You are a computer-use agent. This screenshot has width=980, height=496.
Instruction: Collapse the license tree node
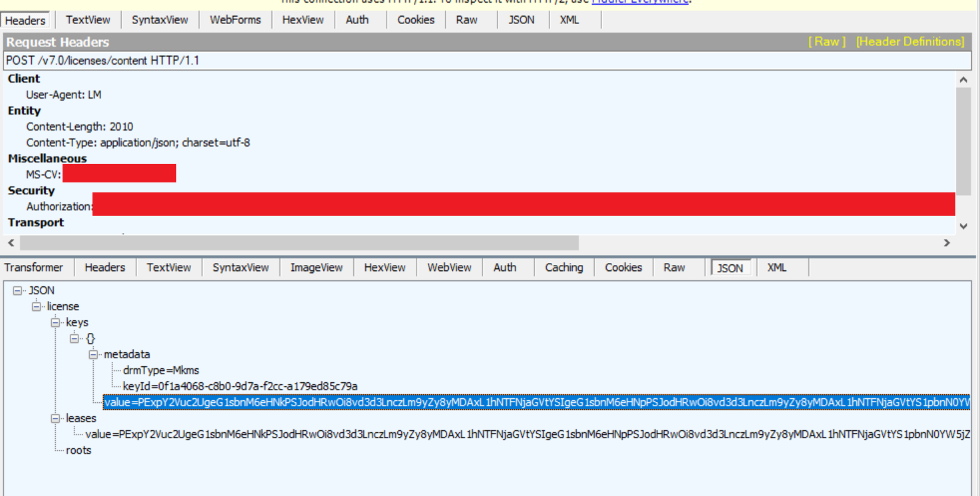pyautogui.click(x=37, y=307)
